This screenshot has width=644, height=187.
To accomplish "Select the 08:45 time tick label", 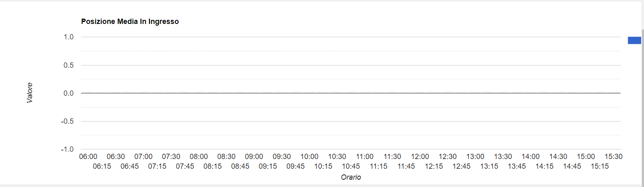I will (x=240, y=166).
